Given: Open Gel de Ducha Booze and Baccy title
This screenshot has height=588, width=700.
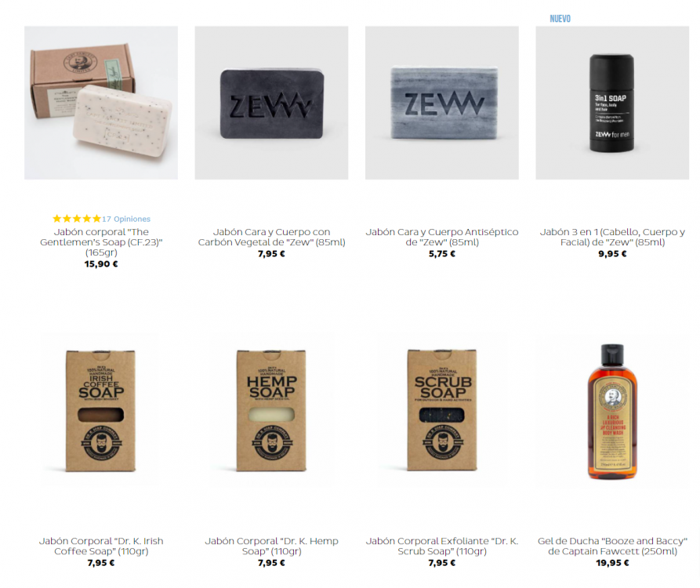Looking at the screenshot, I should pos(612,546).
